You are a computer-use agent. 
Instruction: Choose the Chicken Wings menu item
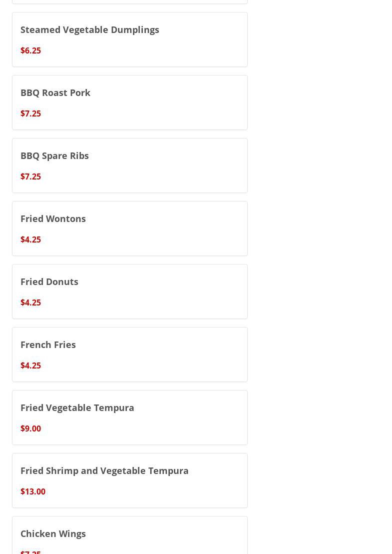53,533
